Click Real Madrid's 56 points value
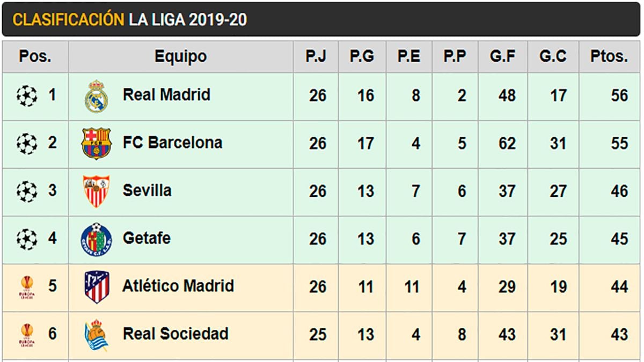Screen dimensions: 644x362 619,96
